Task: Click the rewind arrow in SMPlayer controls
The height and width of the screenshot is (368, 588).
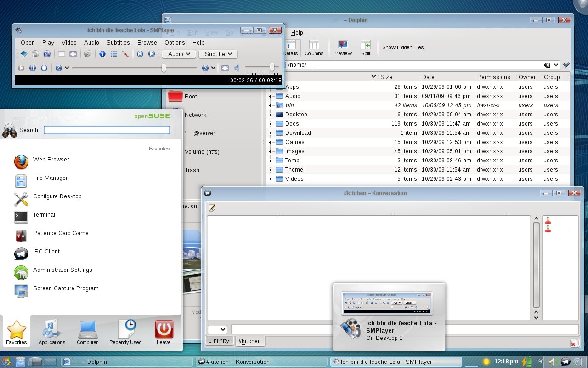Action: coord(59,68)
